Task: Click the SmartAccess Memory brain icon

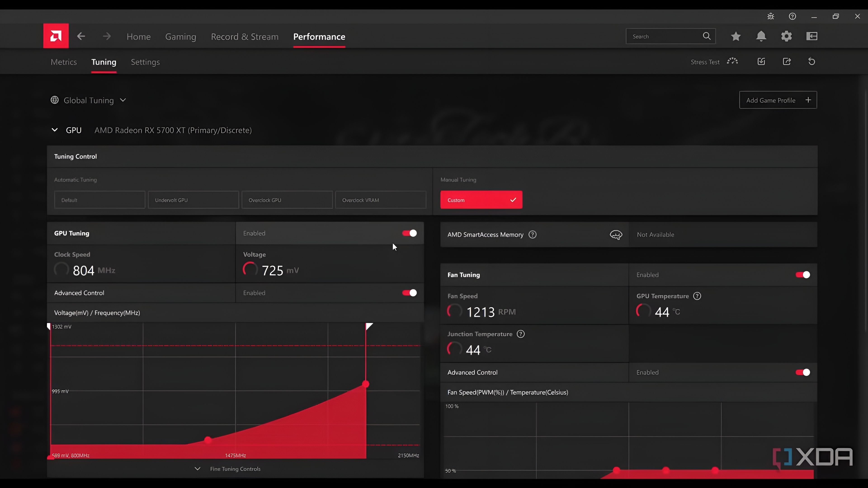Action: [x=616, y=235]
